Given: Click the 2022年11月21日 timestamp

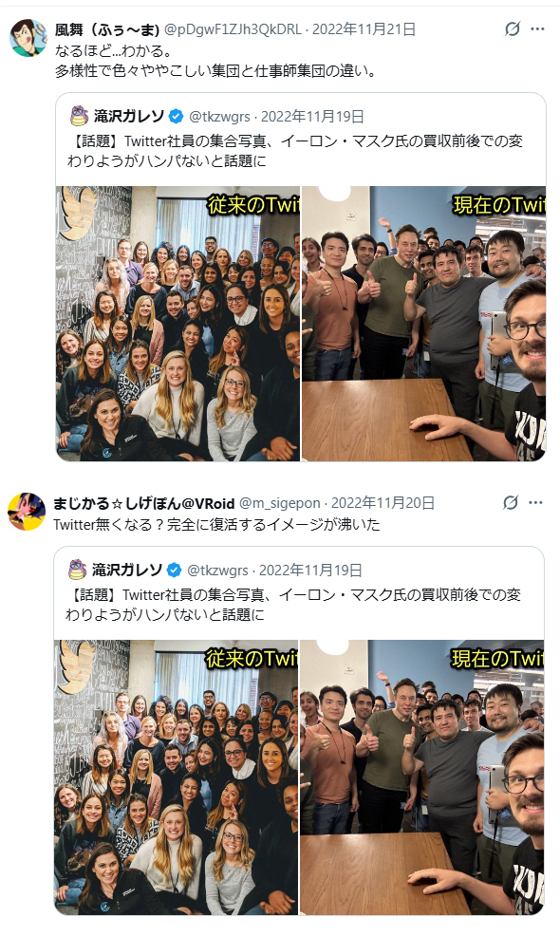Looking at the screenshot, I should pos(364,28).
